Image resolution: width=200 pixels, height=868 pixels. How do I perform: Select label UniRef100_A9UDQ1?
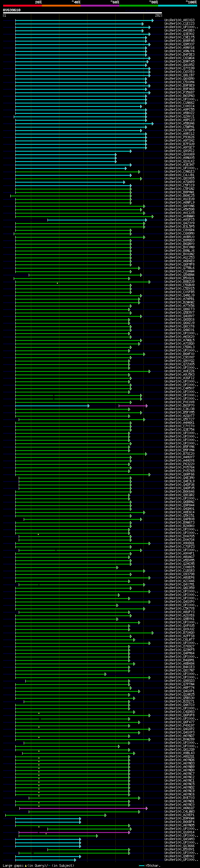pos(179,543)
